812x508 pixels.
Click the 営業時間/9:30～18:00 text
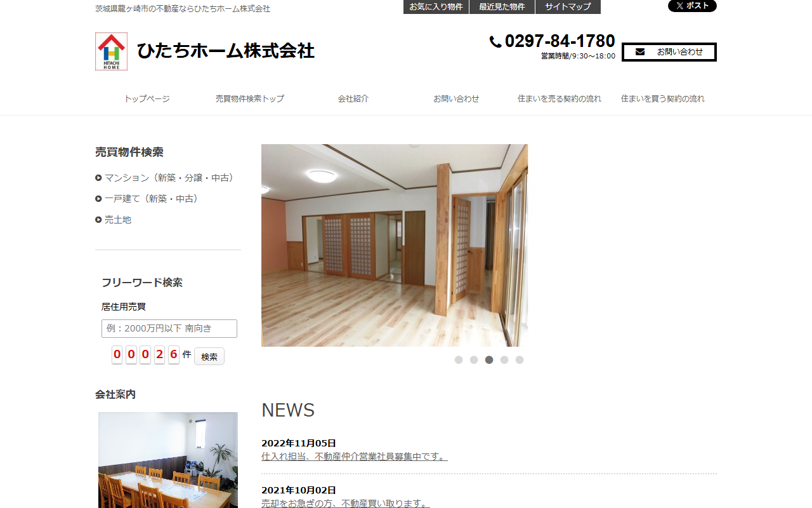click(x=578, y=56)
